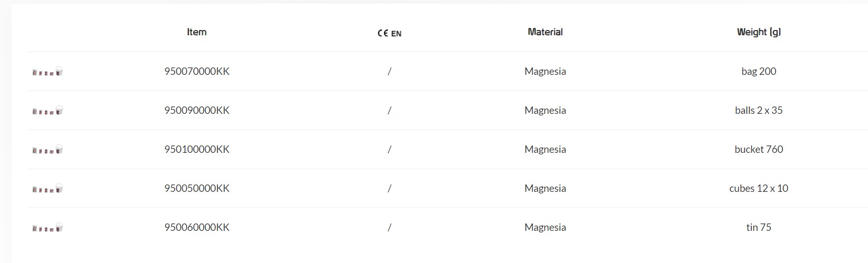The height and width of the screenshot is (263, 868).
Task: Click the Weight (g) column header
Action: 758,32
